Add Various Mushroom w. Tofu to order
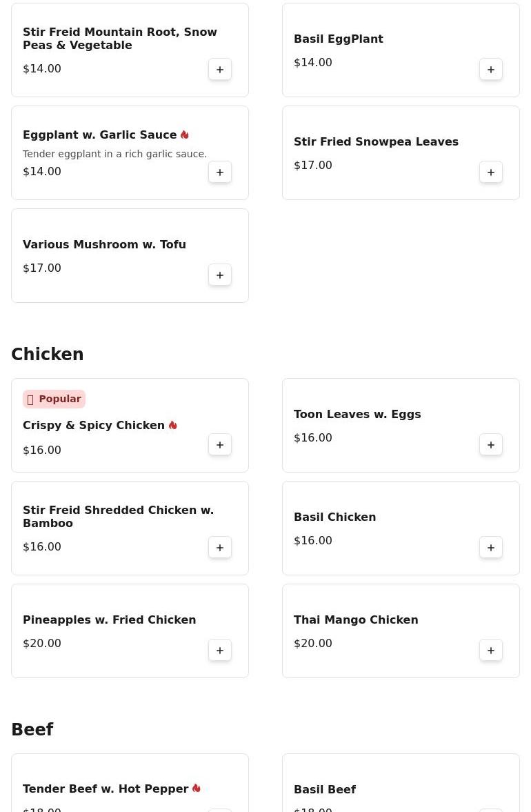Image resolution: width=531 pixels, height=812 pixels. point(220,275)
